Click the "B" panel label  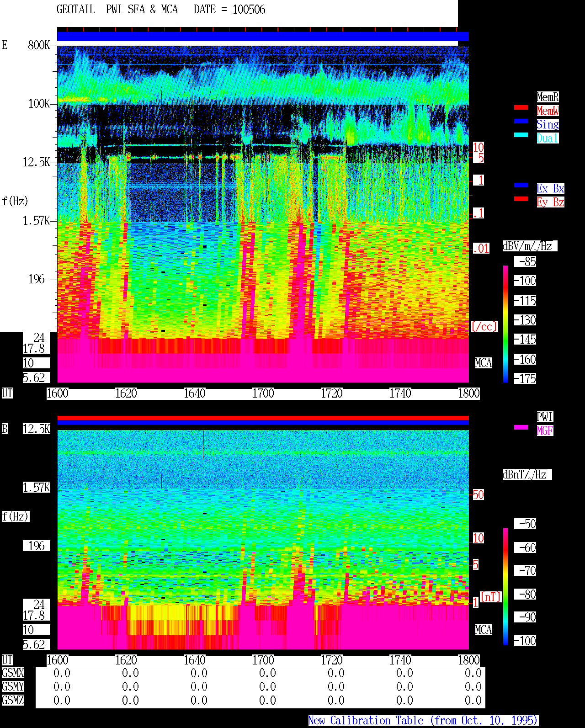5,429
